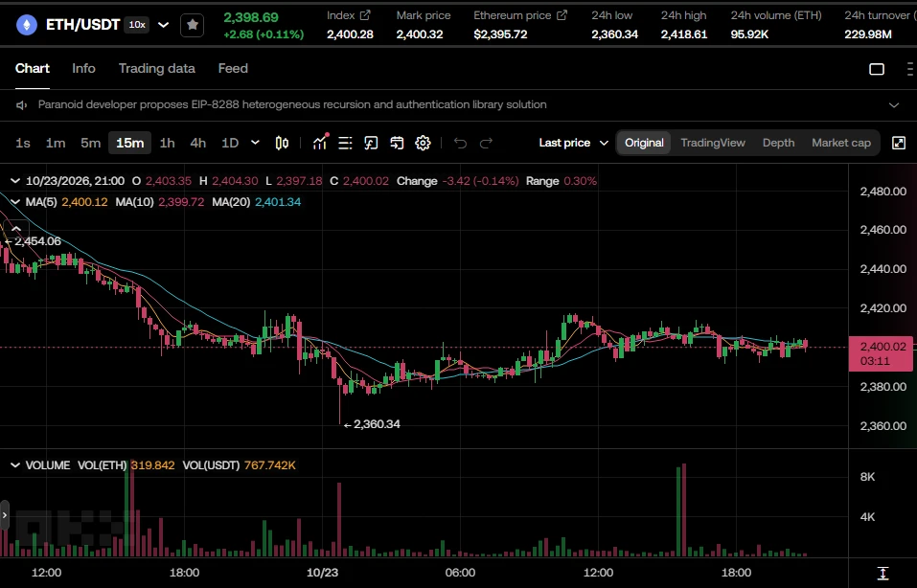Switch chart view to Market cap
This screenshot has width=917, height=588.
[841, 143]
